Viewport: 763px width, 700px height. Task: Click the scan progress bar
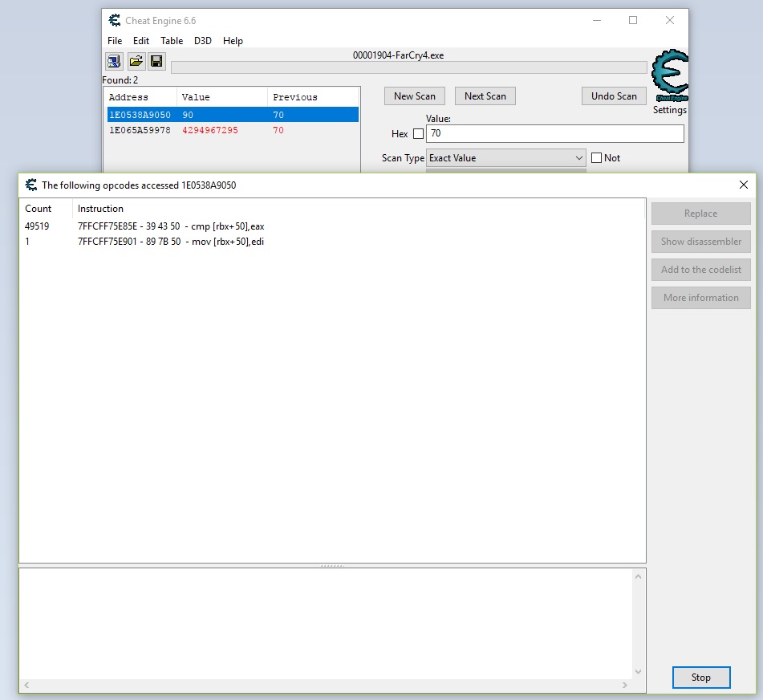click(x=408, y=67)
